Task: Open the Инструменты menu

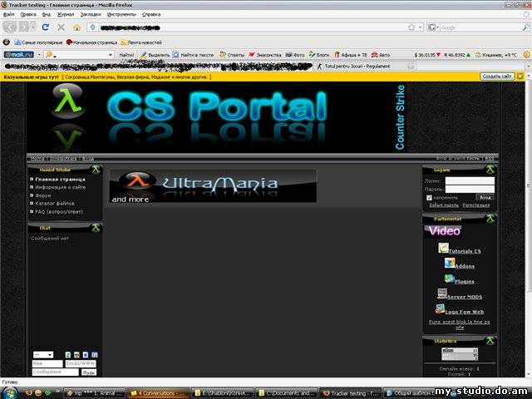Action: (x=121, y=14)
